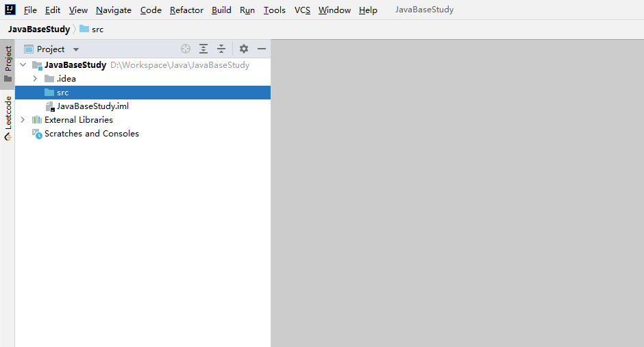
Task: Select the .idea folder label
Action: pos(66,79)
